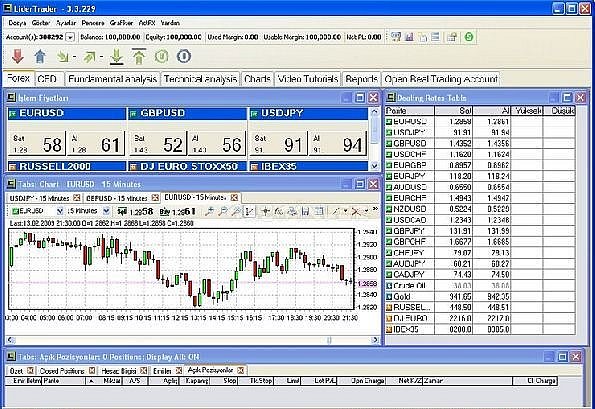Image resolution: width=595 pixels, height=409 pixels.
Task: Click the chart horizontal scrollbar thumb
Action: 329,340
